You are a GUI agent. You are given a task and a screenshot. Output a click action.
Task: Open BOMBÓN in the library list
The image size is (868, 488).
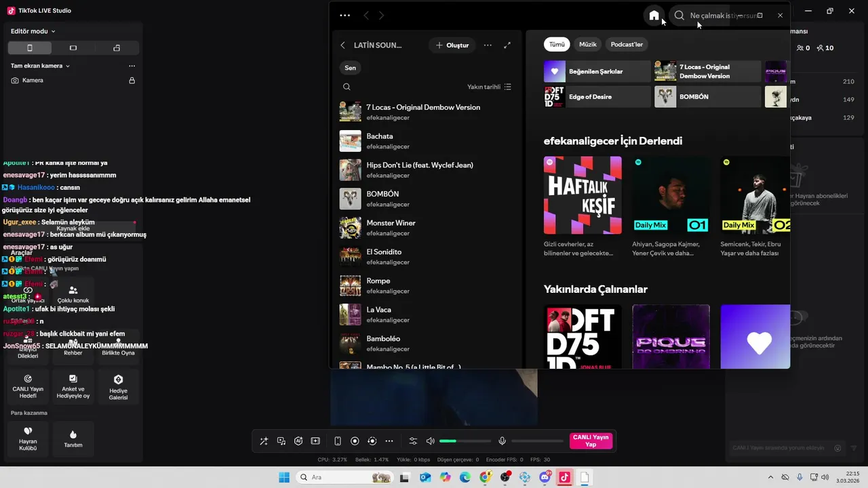pos(426,199)
